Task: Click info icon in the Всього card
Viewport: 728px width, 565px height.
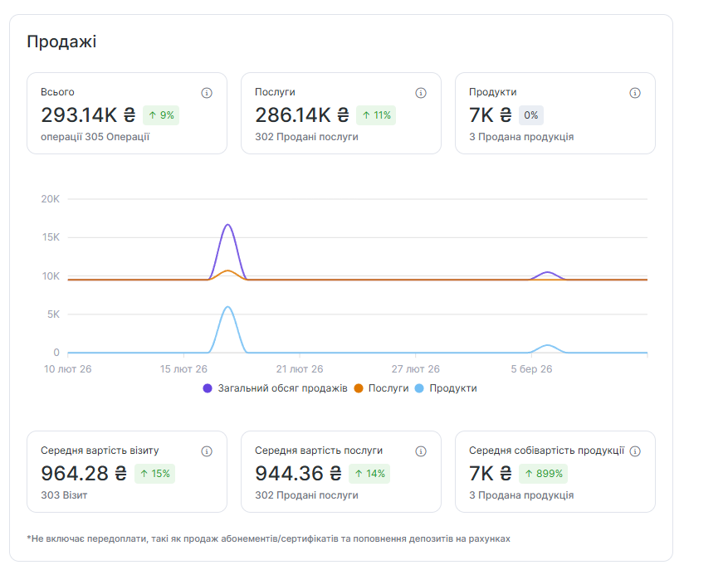Action: (x=207, y=93)
